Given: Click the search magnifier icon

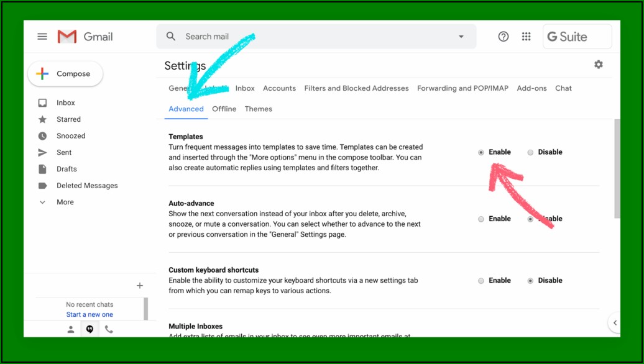Looking at the screenshot, I should (171, 36).
